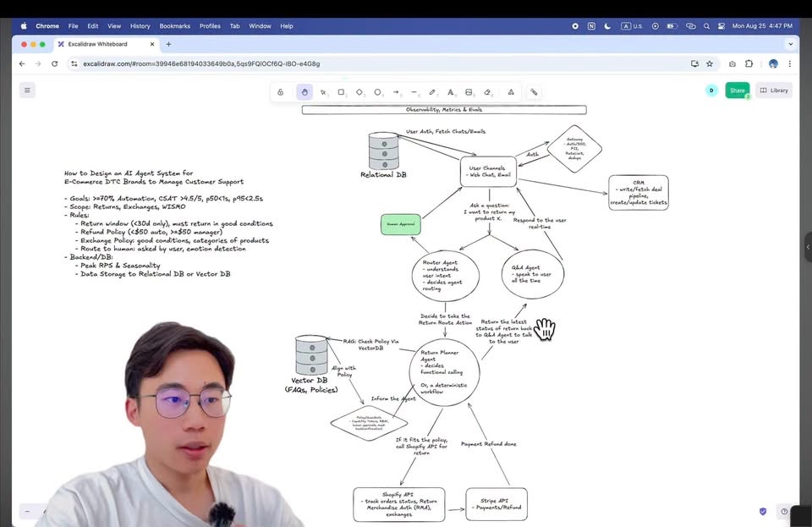
Task: Click the Share button
Action: pos(738,90)
